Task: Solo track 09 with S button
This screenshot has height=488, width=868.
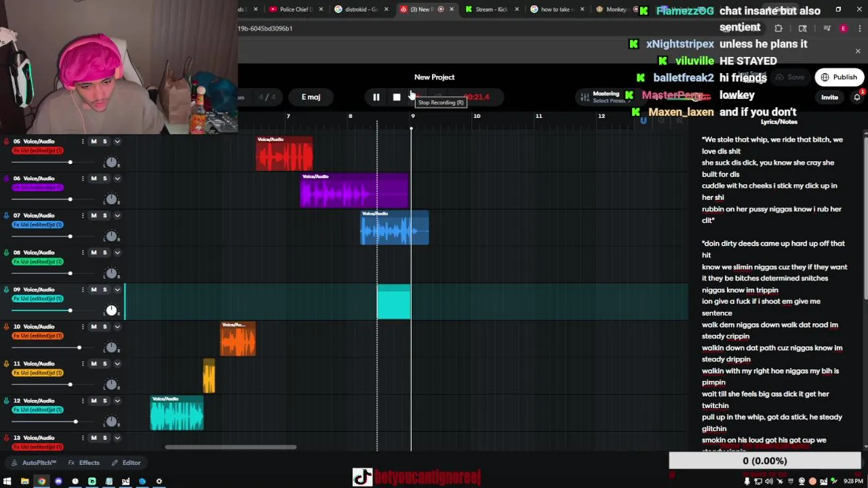Action: click(104, 289)
